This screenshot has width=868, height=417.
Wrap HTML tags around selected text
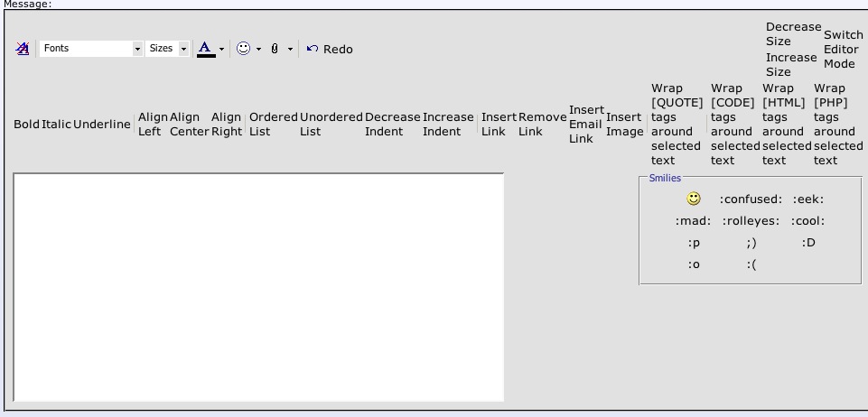(787, 125)
